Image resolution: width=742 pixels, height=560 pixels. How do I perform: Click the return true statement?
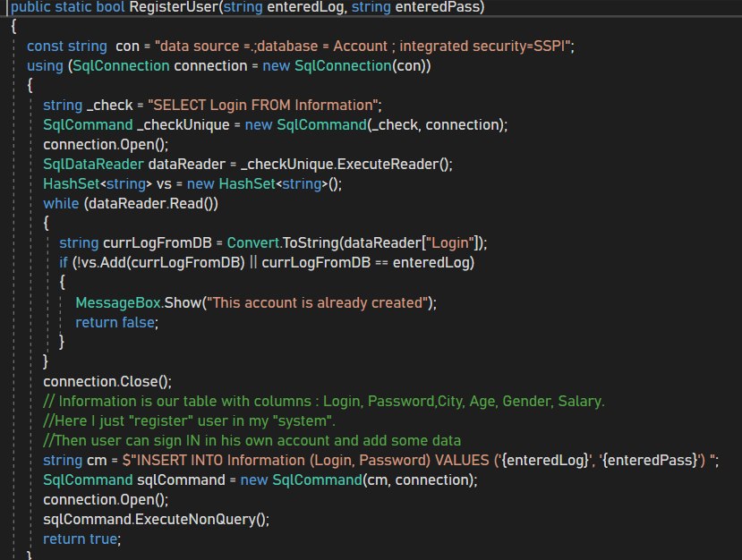coord(81,539)
